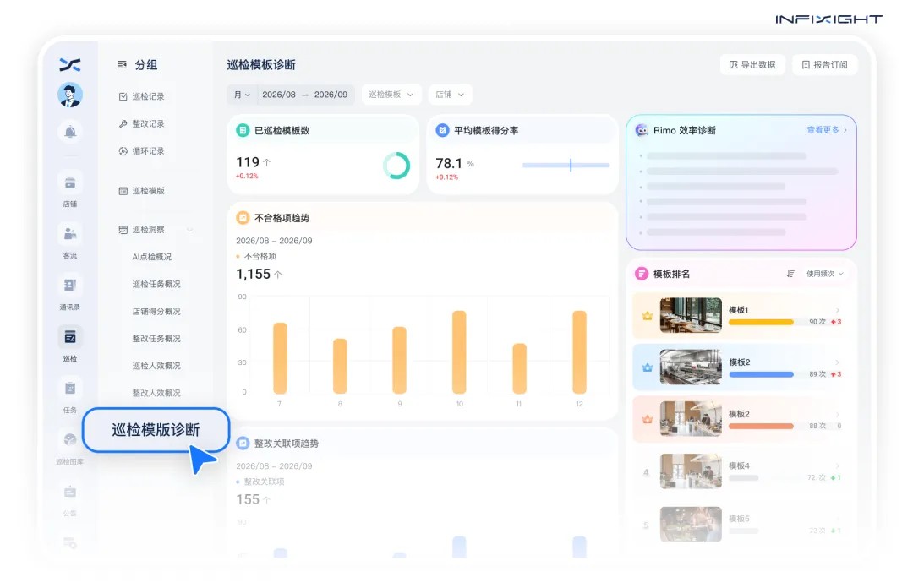Select 巡检人效概况 submenu item
The height and width of the screenshot is (588, 913).
tap(156, 366)
